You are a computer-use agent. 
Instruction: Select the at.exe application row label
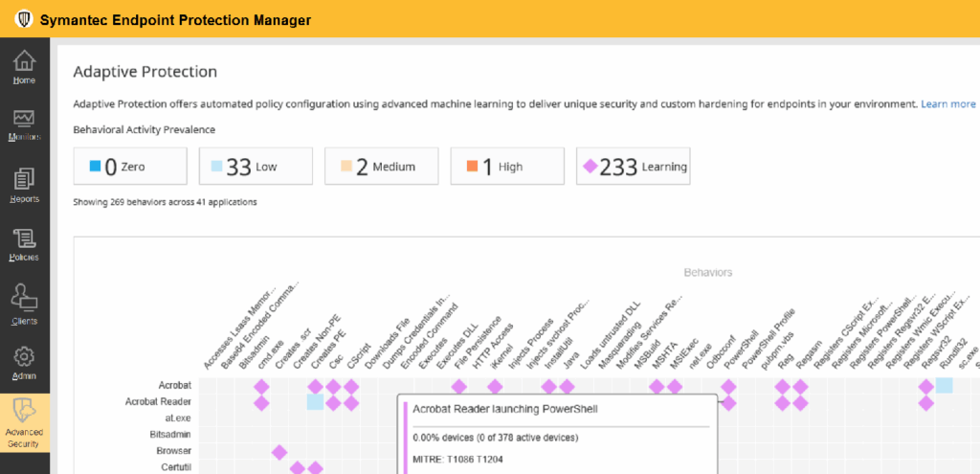[176, 418]
